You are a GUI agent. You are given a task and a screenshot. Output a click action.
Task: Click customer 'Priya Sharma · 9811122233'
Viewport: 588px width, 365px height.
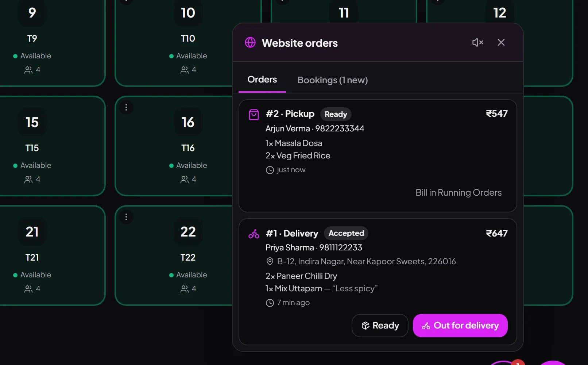click(314, 247)
